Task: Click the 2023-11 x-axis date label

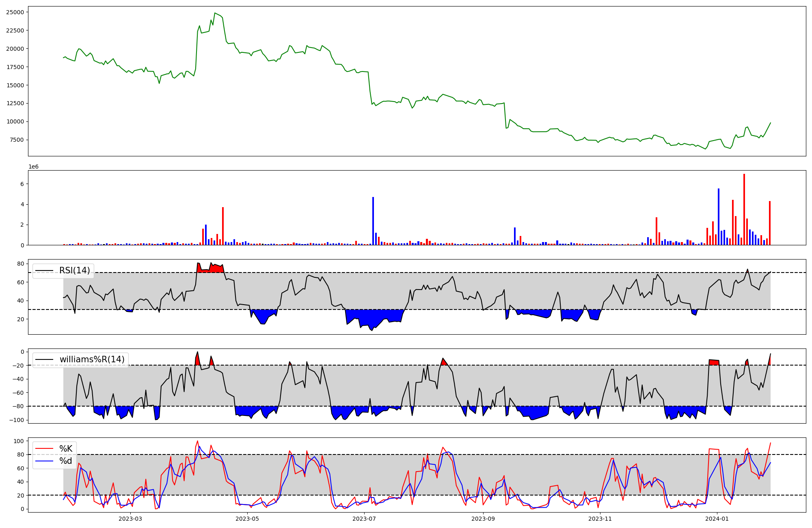Action: [600, 519]
